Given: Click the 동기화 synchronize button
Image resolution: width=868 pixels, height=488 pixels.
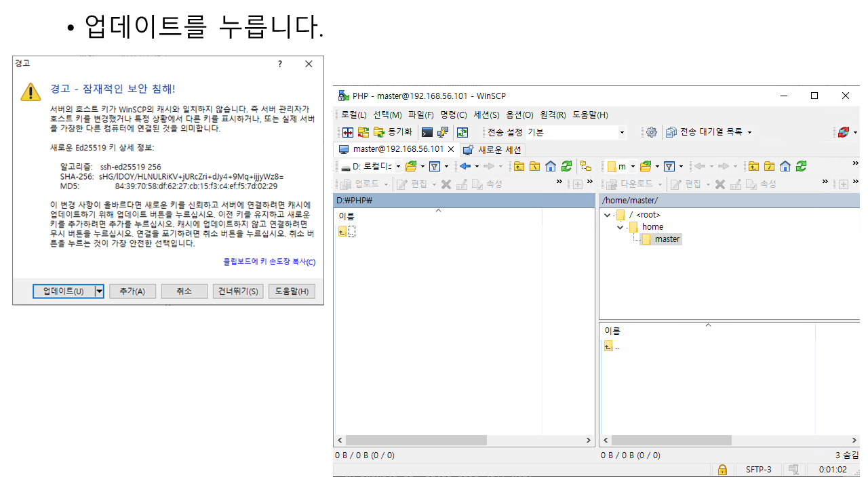Looking at the screenshot, I should pyautogui.click(x=394, y=132).
